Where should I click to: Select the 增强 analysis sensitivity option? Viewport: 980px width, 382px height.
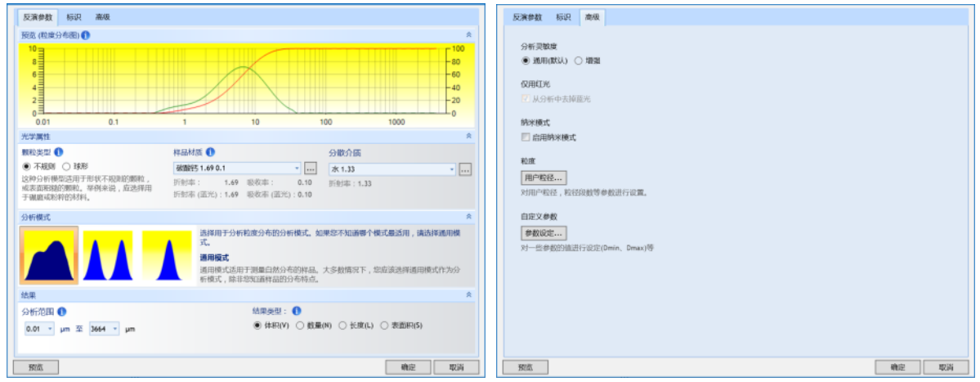pos(579,61)
